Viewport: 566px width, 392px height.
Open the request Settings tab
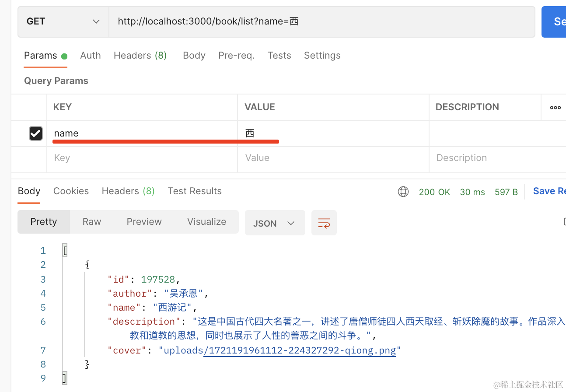point(322,56)
